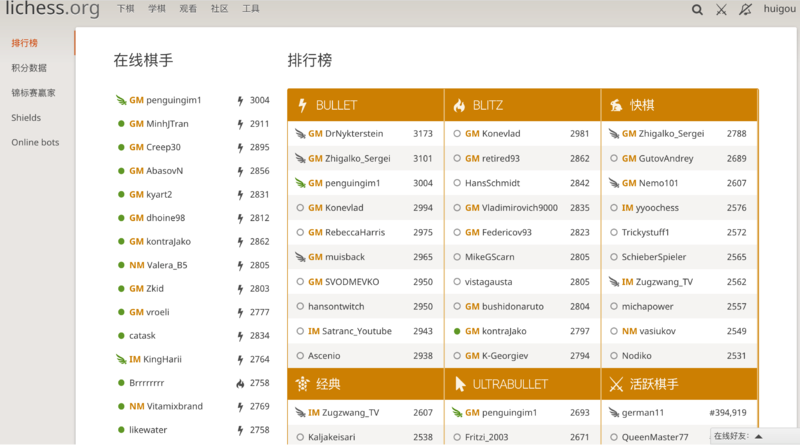Select 锦标赛赢家 in the sidebar
The width and height of the screenshot is (800, 445).
tap(33, 93)
